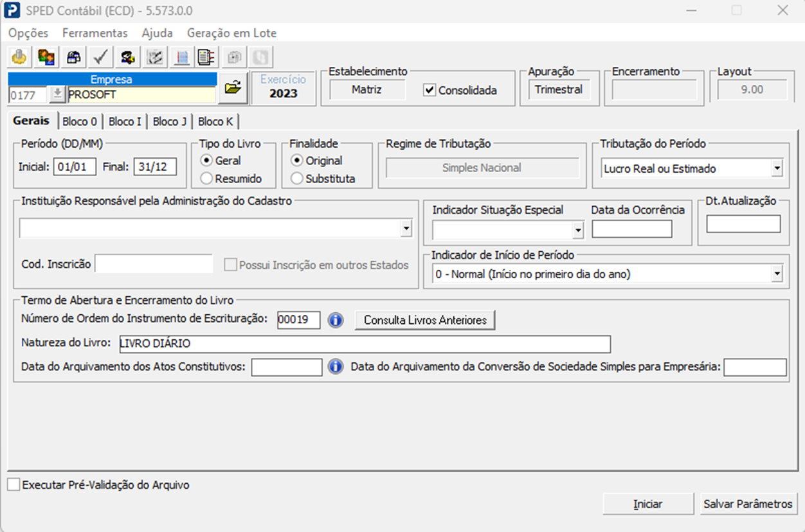805x532 pixels.
Task: Switch to the Gerais tab
Action: click(31, 121)
